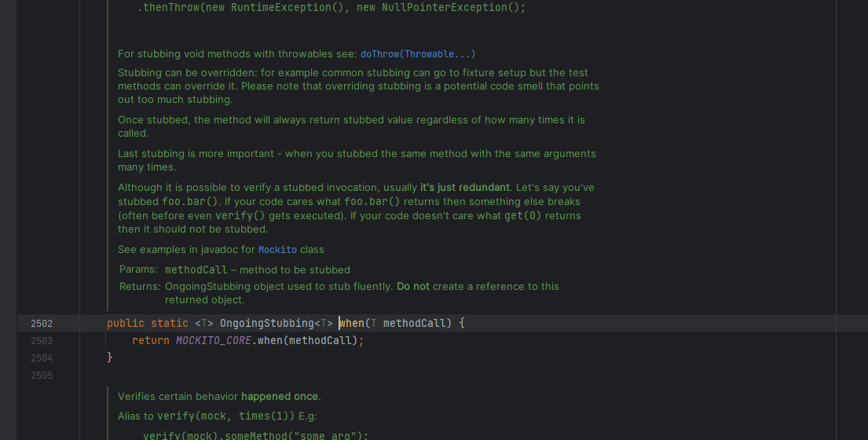Screen dimensions: 868x440
Task: Click line number 2505 in gutter
Action: point(42,376)
